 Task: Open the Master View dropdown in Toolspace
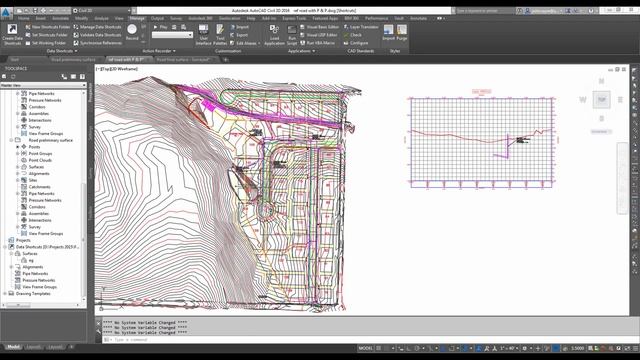[43, 85]
